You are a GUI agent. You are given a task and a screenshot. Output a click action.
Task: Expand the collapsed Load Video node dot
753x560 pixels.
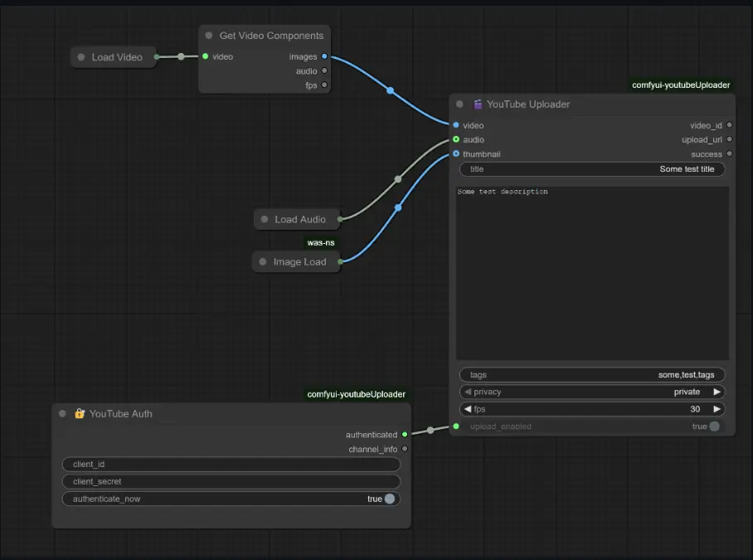coord(81,57)
